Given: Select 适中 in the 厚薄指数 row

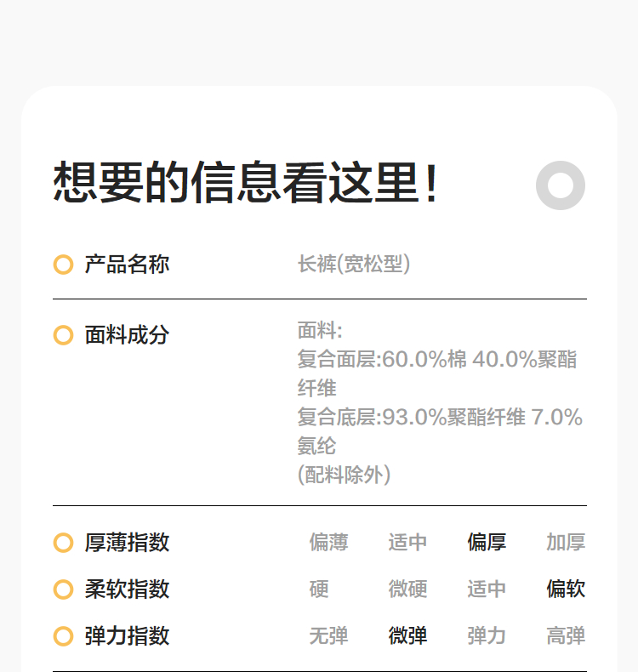Looking at the screenshot, I should (407, 543).
